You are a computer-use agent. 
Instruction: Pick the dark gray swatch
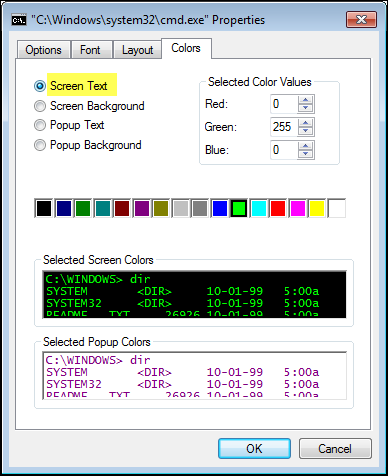[x=200, y=208]
